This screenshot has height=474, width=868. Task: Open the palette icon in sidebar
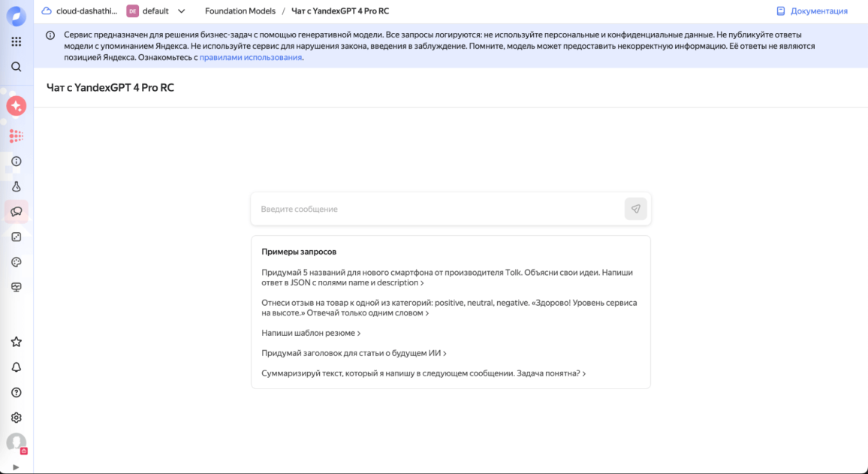coord(16,262)
